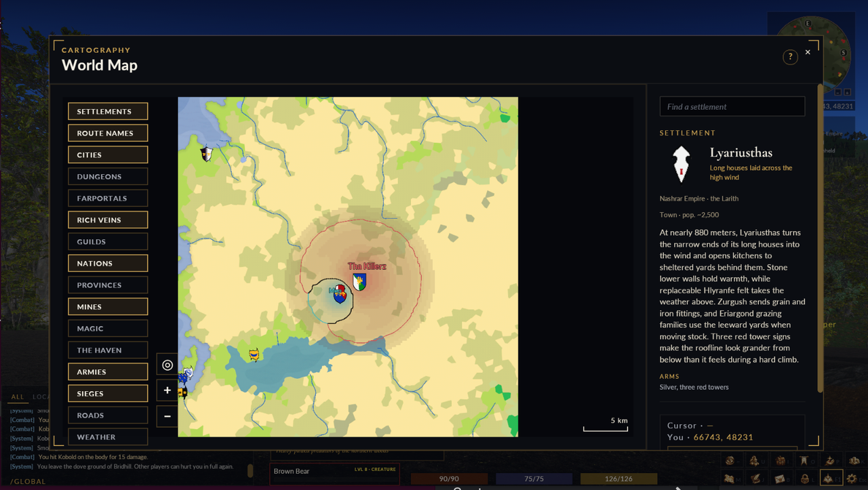Click the yellow shield marker beside the lake

tap(254, 354)
